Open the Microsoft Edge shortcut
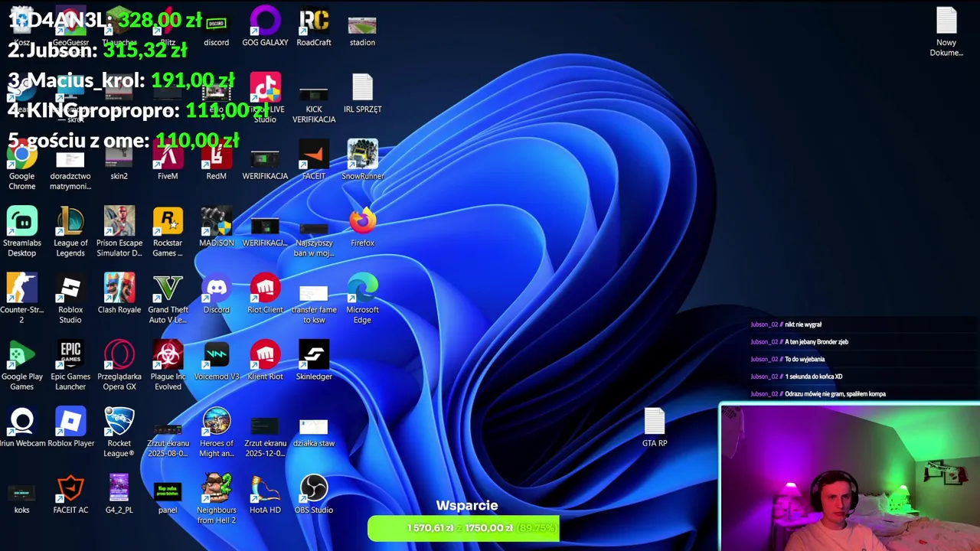 tap(362, 298)
